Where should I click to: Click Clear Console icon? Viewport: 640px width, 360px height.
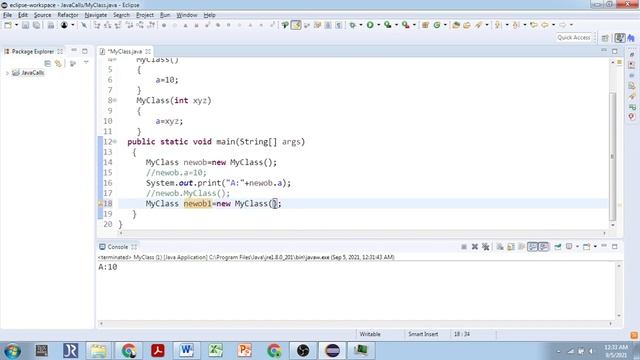point(500,247)
